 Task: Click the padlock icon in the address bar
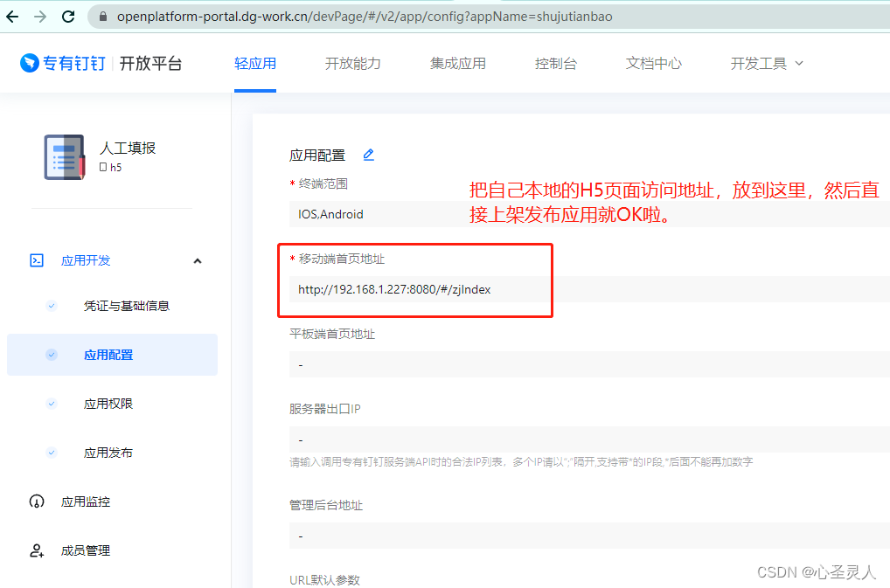pyautogui.click(x=103, y=16)
